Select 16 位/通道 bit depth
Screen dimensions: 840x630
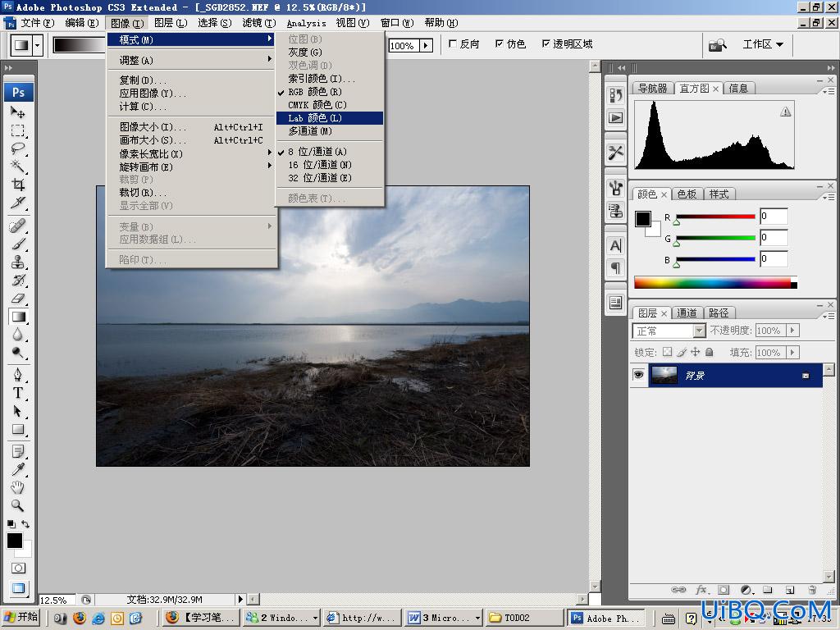(x=330, y=164)
